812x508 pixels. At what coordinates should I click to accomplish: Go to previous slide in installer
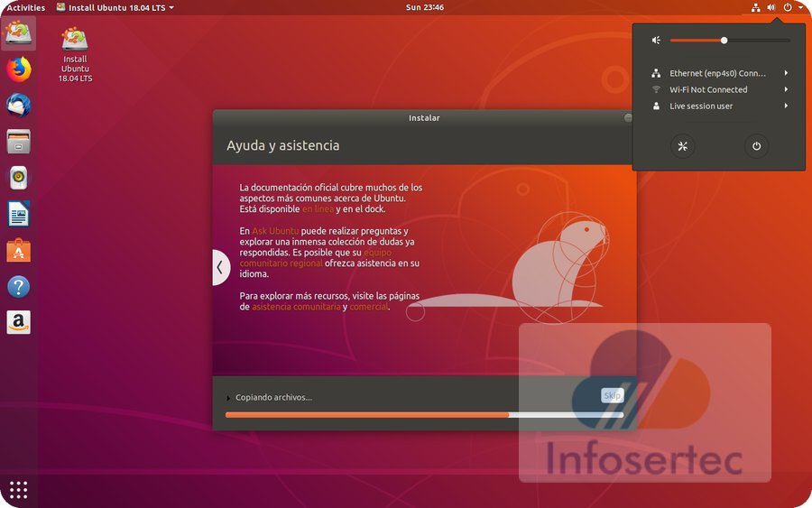[219, 267]
